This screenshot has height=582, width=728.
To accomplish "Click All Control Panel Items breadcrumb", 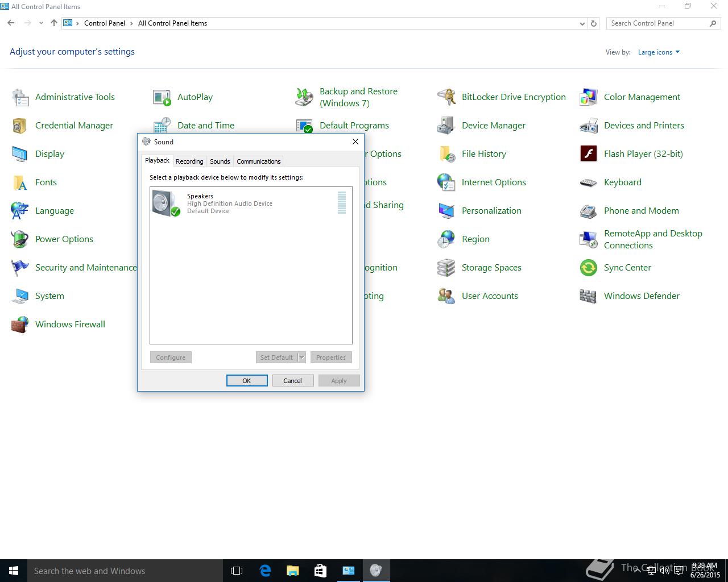I will point(172,23).
